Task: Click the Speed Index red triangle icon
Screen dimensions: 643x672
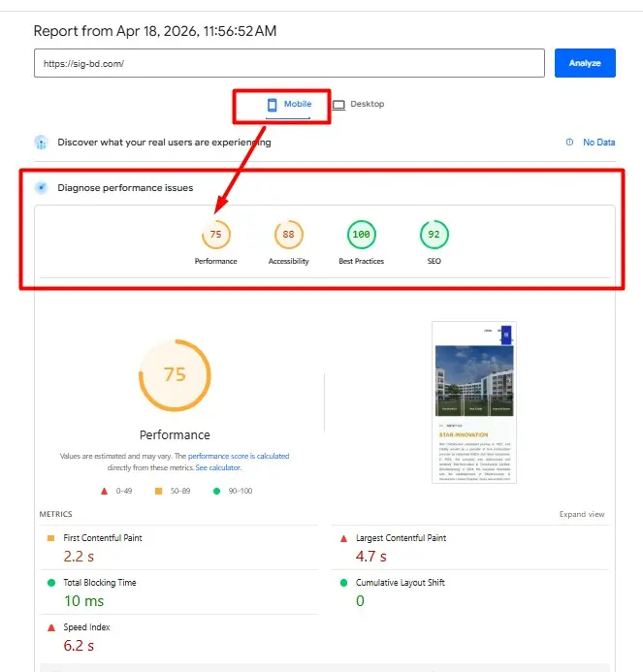Action: pos(51,627)
